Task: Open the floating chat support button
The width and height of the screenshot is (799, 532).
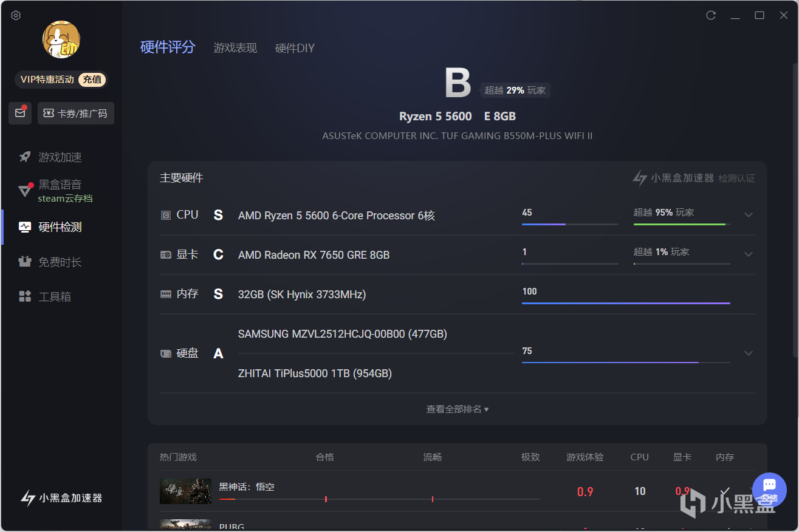Action: pyautogui.click(x=769, y=489)
